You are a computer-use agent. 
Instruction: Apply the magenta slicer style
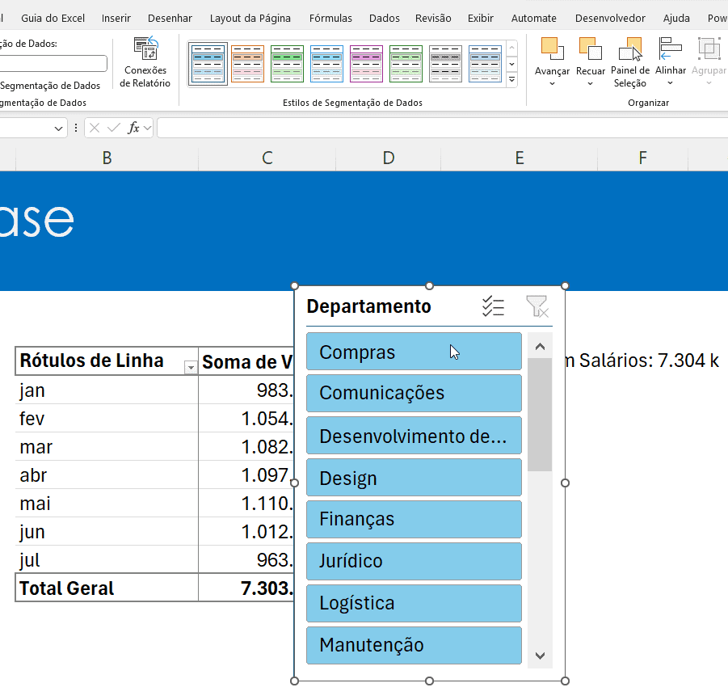pyautogui.click(x=366, y=64)
